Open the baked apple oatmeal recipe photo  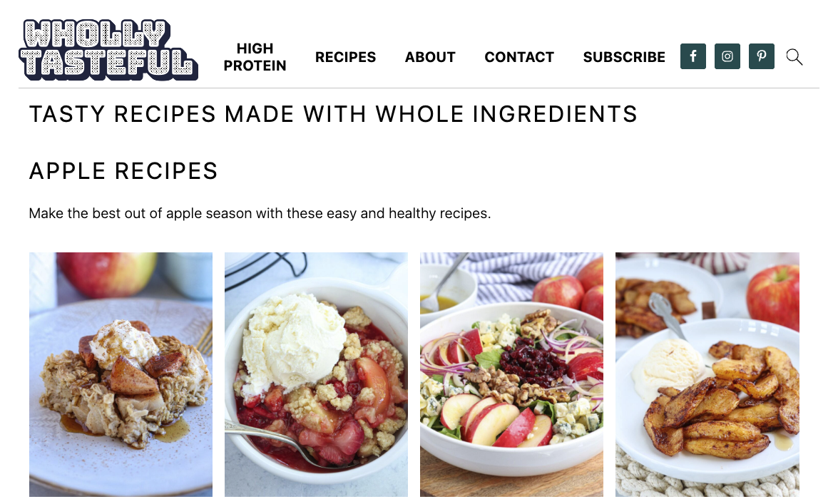121,374
